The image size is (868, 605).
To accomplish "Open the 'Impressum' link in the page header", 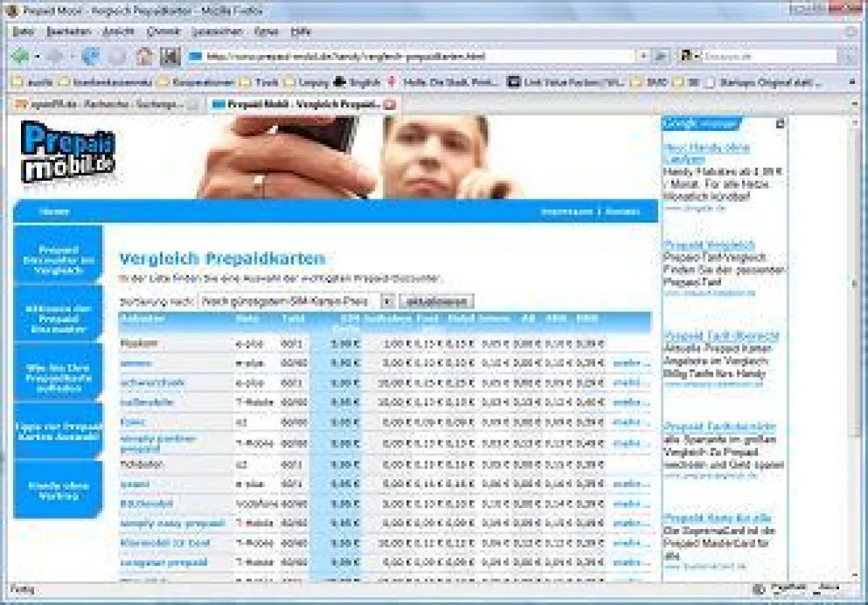I will point(558,211).
